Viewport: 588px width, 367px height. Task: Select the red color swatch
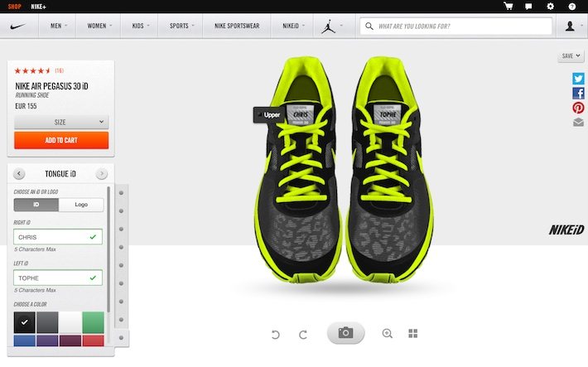tap(93, 340)
